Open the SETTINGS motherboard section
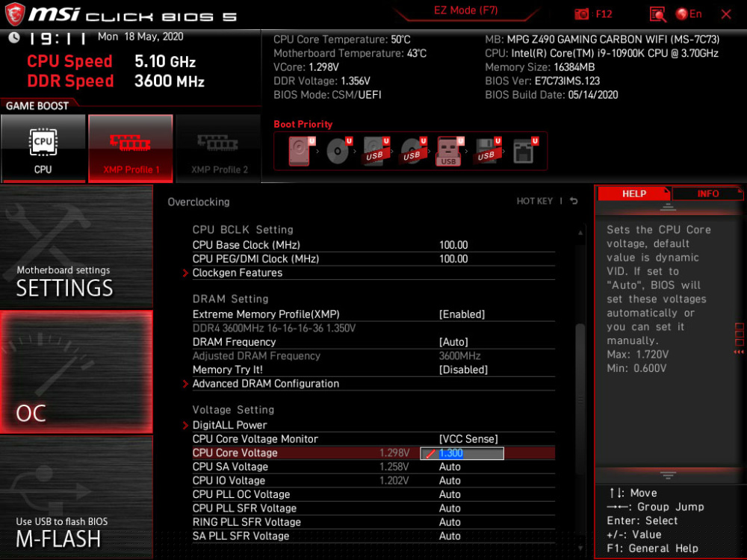 click(x=76, y=246)
